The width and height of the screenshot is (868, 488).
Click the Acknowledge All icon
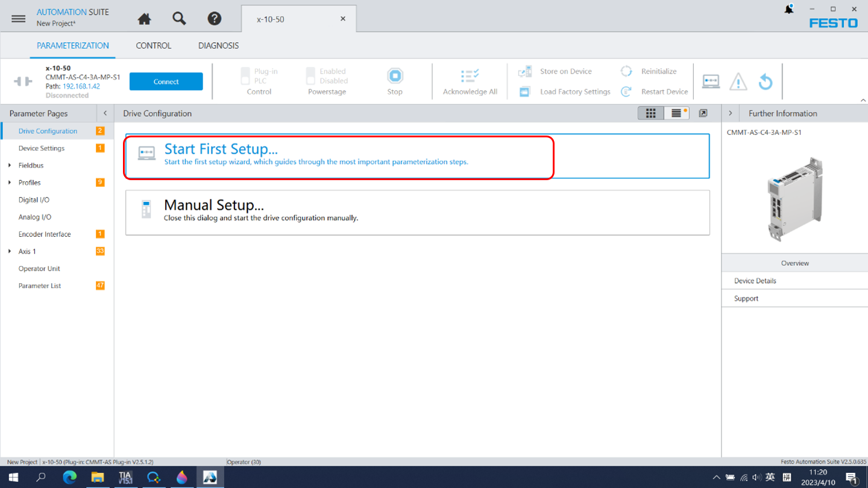(x=470, y=76)
